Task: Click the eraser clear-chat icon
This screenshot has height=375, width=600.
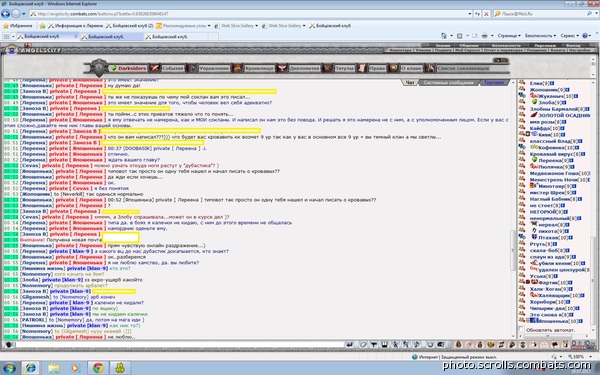Action: pyautogui.click(x=362, y=345)
